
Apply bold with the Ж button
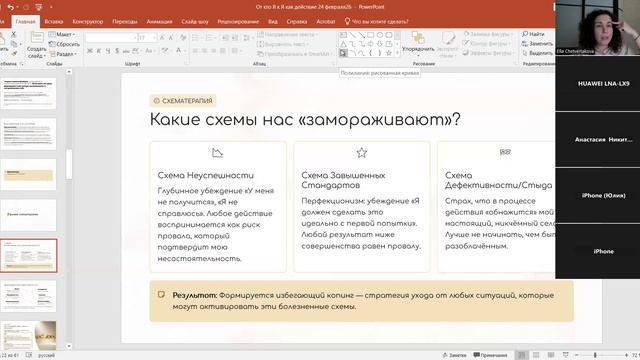tap(89, 51)
